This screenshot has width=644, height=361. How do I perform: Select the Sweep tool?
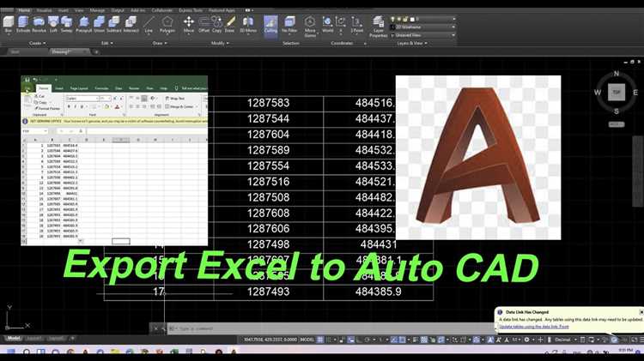pyautogui.click(x=66, y=24)
